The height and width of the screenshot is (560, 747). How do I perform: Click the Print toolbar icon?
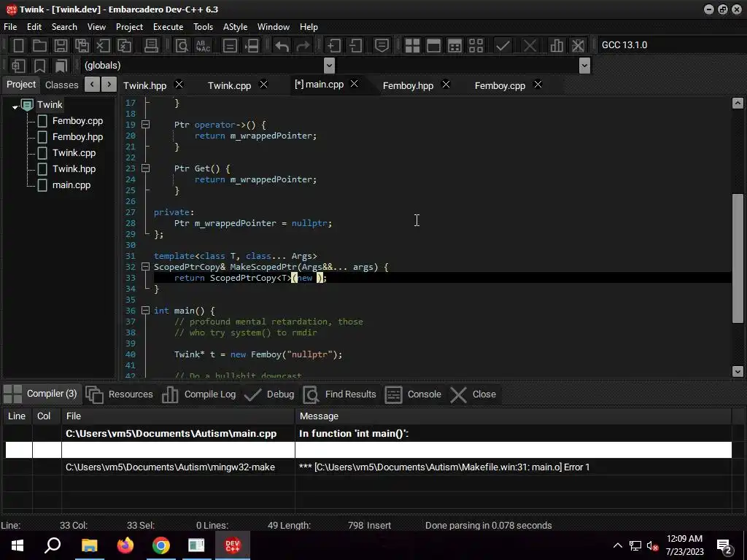coord(151,46)
